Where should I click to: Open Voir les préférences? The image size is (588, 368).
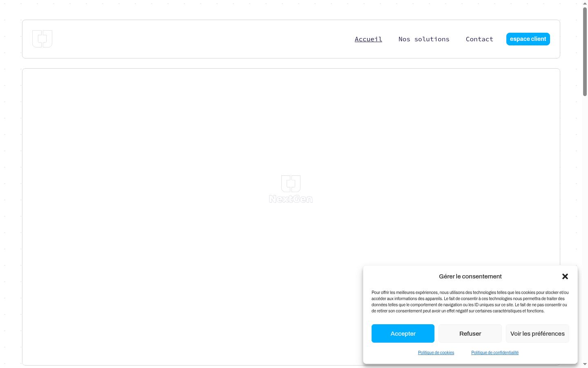click(x=537, y=334)
